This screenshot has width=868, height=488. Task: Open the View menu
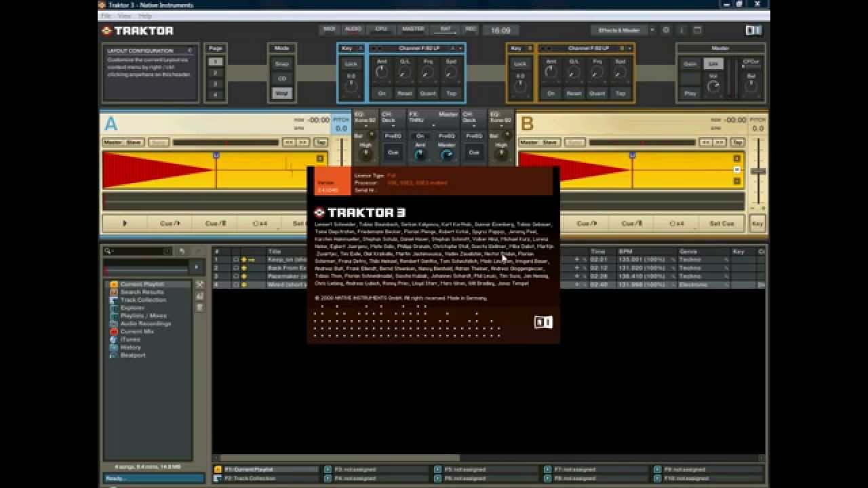pyautogui.click(x=125, y=16)
